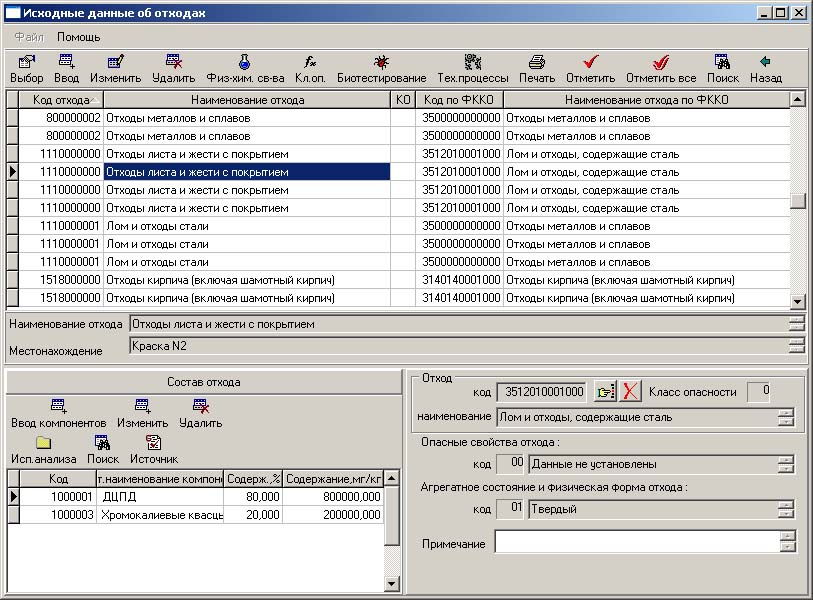This screenshot has height=600, width=813.
Task: Open Физ-хим. св-ва properties tool
Action: (x=244, y=69)
